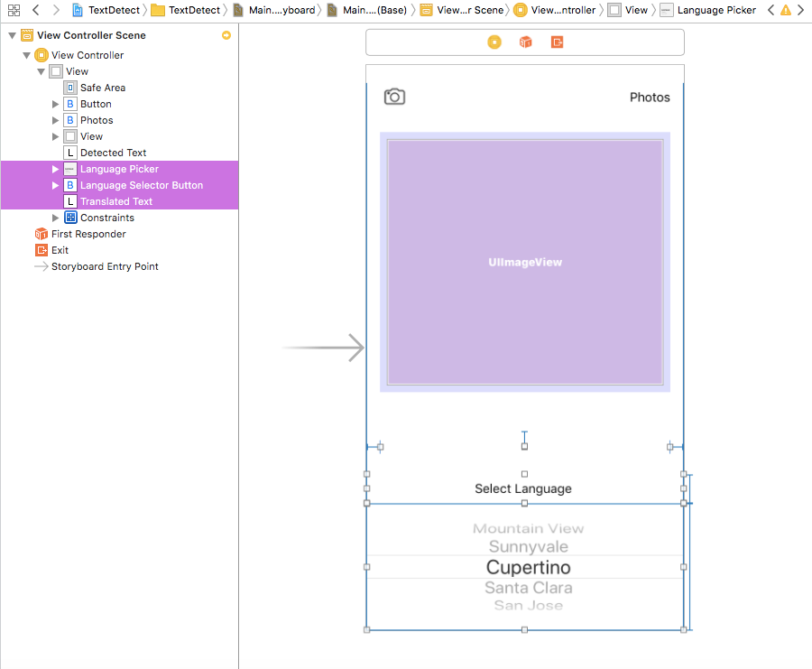
Task: Collapse the View Controller Scene tree
Action: (12, 35)
